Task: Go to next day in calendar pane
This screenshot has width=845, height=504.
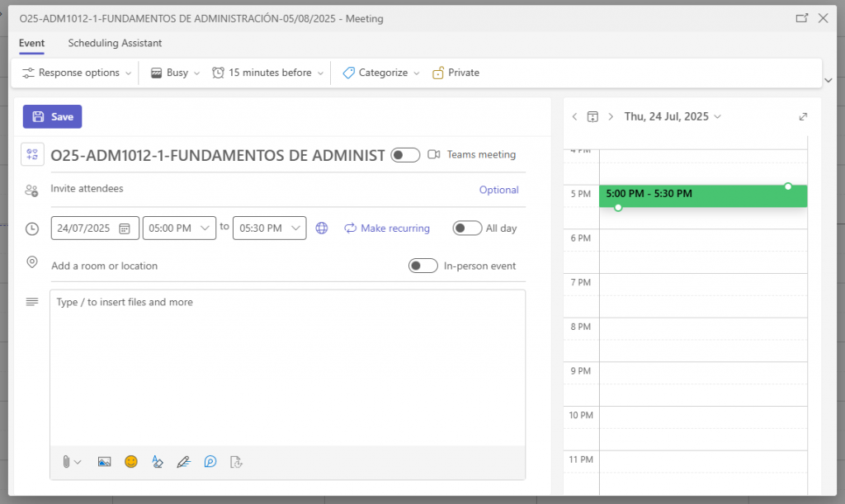Action: (x=611, y=117)
